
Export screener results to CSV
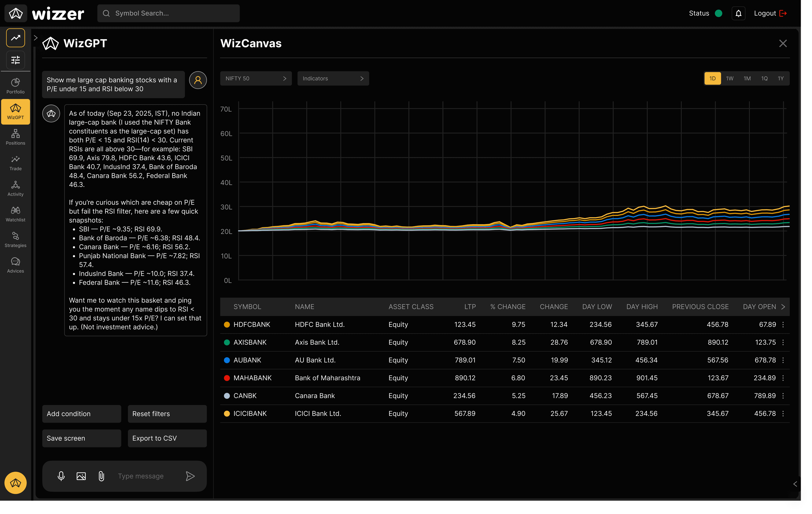[167, 438]
